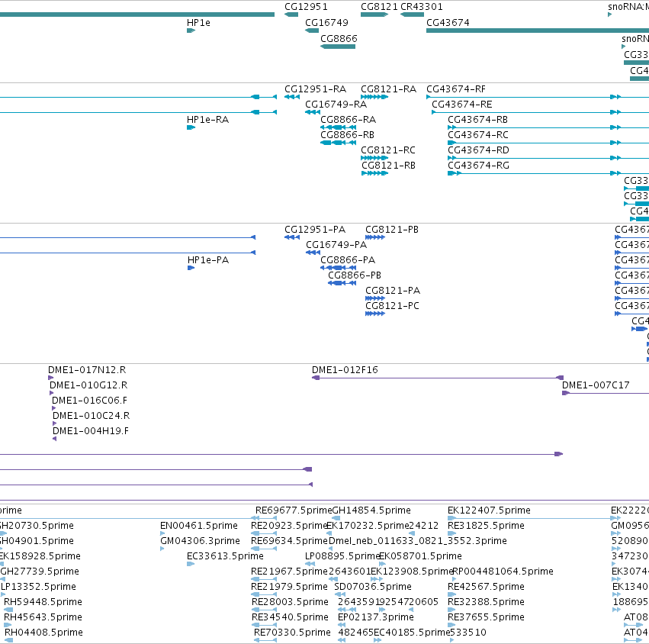Select the HP1e-PA protein label
The width and height of the screenshot is (649, 644).
coord(208,260)
